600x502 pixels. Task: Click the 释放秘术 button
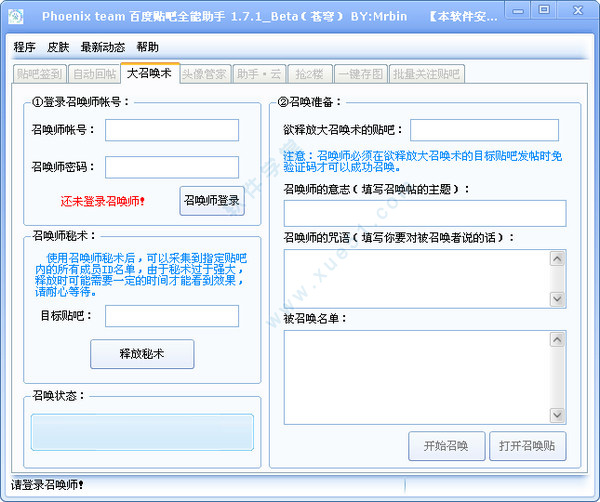click(x=142, y=354)
